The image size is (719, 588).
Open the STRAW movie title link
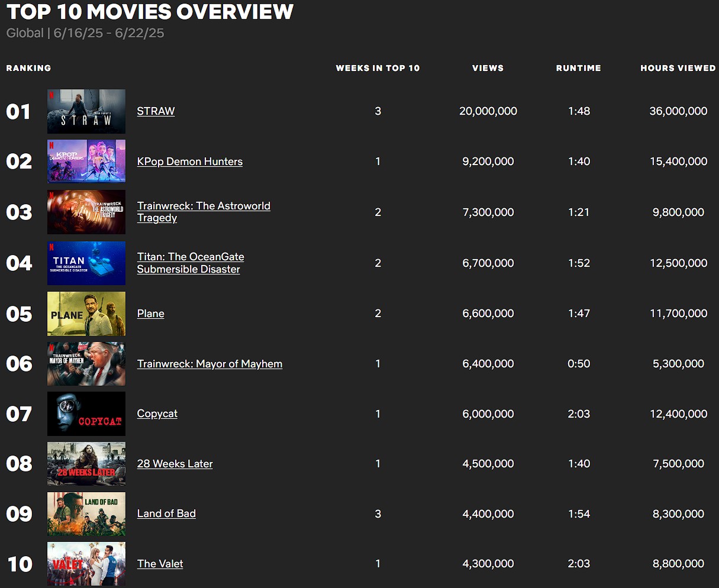(x=156, y=111)
